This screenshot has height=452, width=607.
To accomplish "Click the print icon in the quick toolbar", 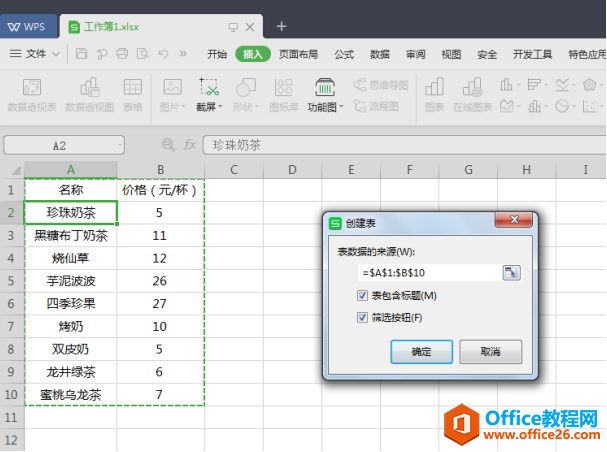I will tap(122, 53).
